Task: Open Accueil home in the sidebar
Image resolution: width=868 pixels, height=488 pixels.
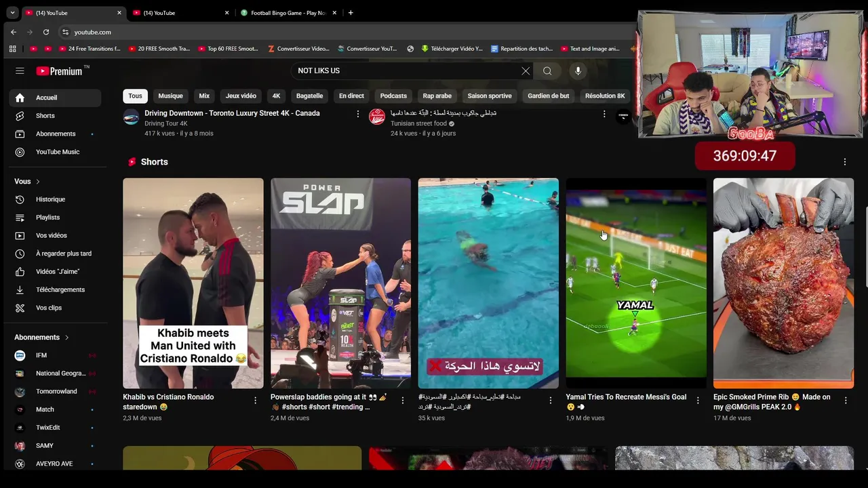Action: click(56, 98)
